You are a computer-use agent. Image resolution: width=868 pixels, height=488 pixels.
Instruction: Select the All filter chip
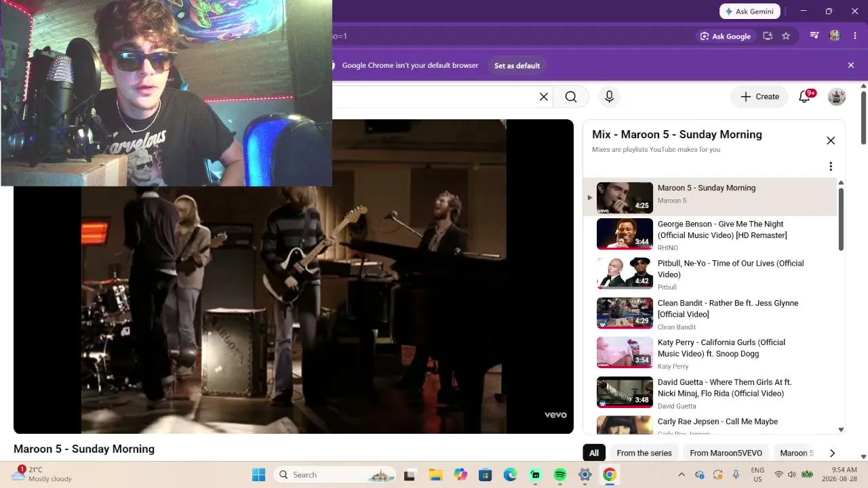[x=594, y=453]
